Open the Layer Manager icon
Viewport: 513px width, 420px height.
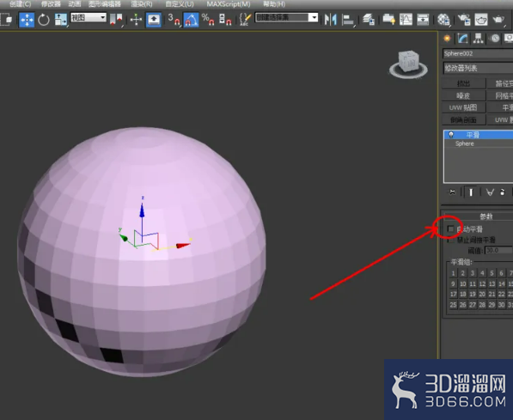tap(369, 20)
